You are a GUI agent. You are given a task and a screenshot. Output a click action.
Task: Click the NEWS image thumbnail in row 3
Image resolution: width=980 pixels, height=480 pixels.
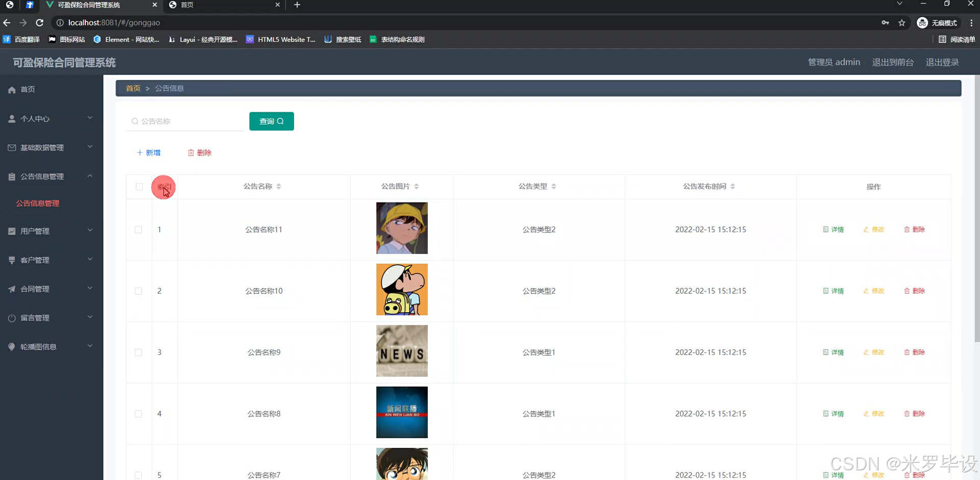[402, 351]
